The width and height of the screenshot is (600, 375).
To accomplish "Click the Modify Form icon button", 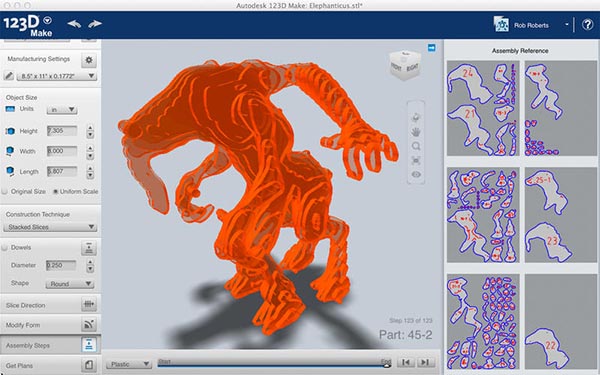I will 89,325.
